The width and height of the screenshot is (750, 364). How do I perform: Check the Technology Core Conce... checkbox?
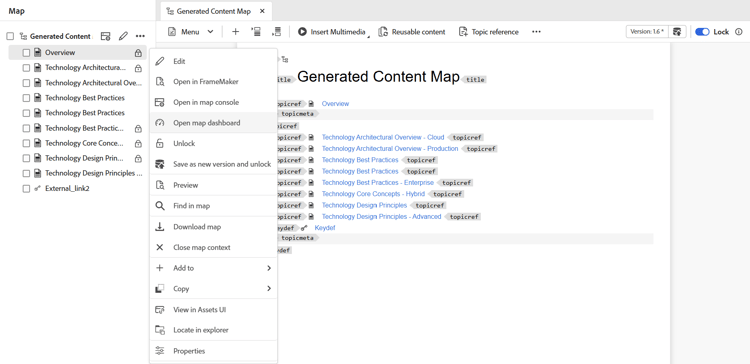click(26, 143)
